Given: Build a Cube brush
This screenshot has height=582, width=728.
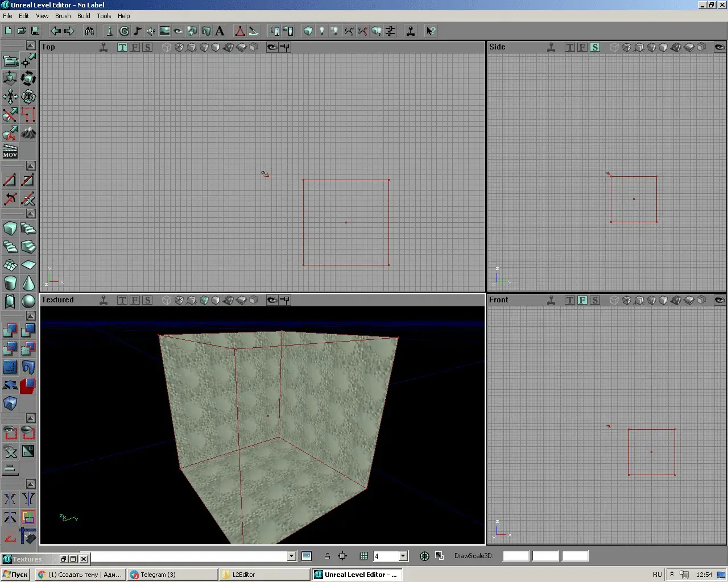Looking at the screenshot, I should 10,228.
